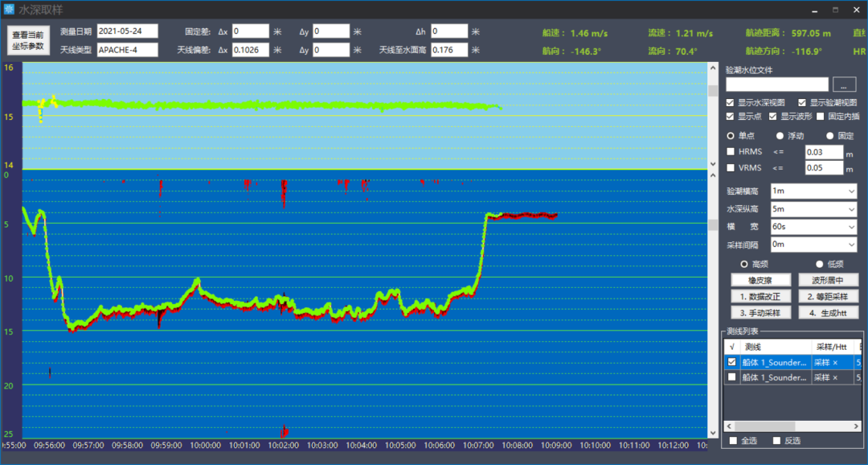Expand the 水深纵高 5m dropdown
Image resolution: width=868 pixels, height=465 pixels.
[813, 209]
